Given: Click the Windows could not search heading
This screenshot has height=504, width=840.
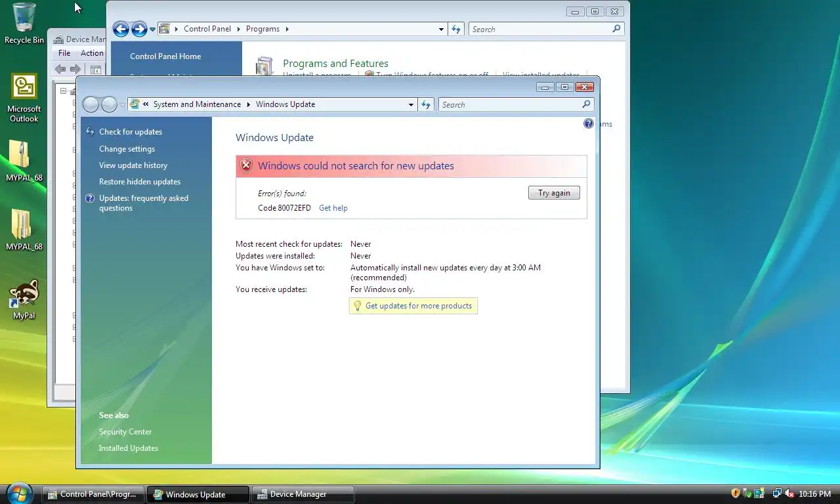Looking at the screenshot, I should point(356,166).
